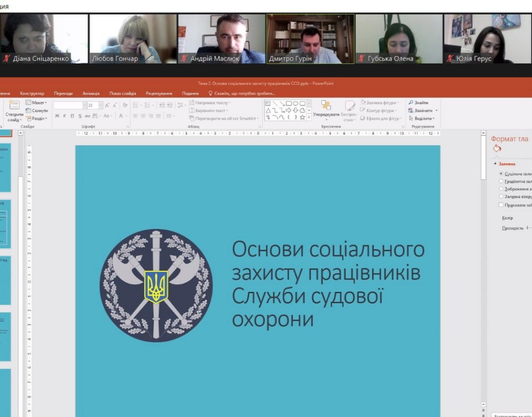Select the Суцільна заливка radio button
Image resolution: width=532 pixels, height=417 pixels.
pos(501,174)
